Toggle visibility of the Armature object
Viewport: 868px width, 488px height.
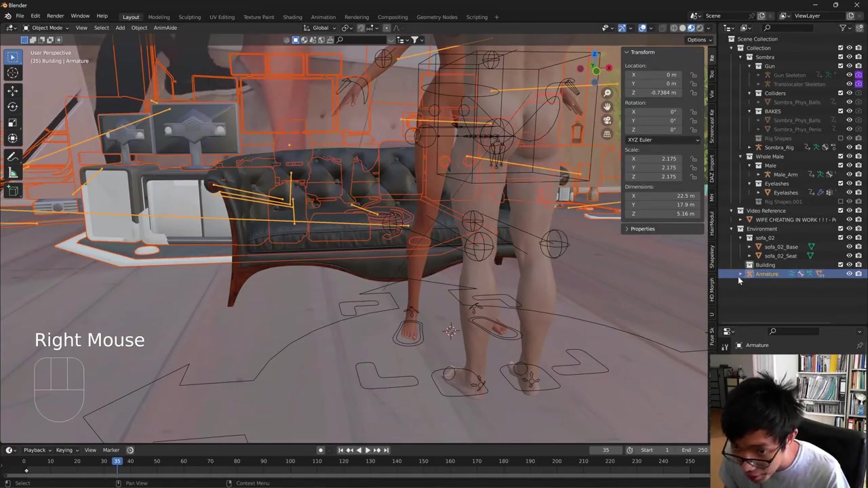[x=849, y=274]
